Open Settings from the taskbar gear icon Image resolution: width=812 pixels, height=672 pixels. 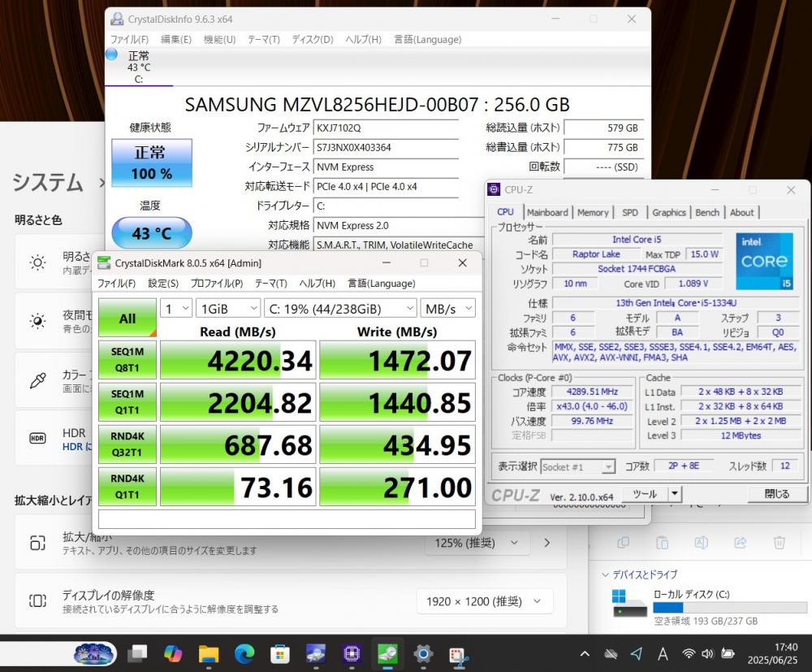pos(423,654)
